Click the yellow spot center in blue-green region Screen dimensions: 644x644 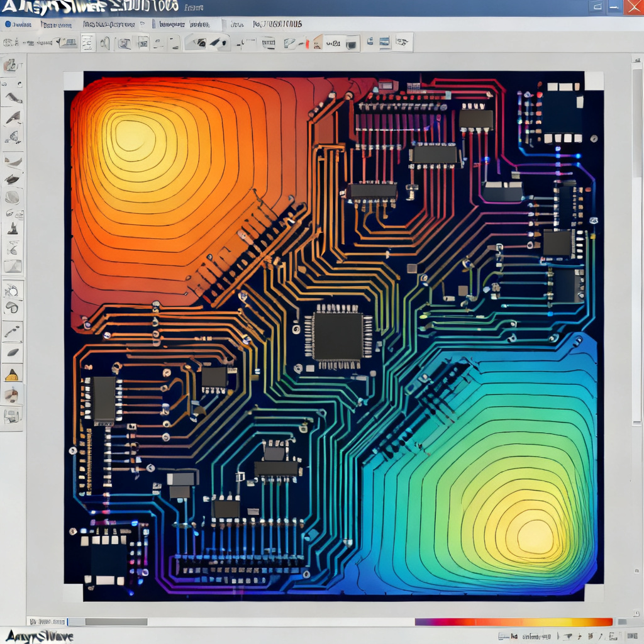[x=535, y=536]
